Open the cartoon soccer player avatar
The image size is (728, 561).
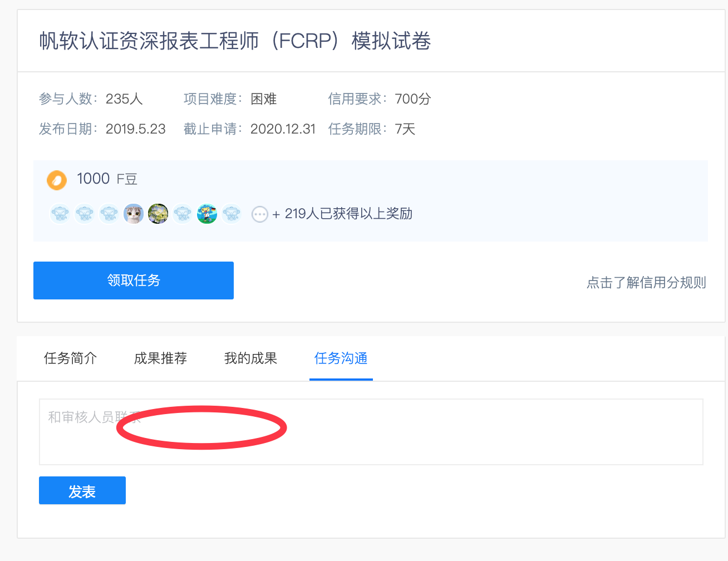pos(207,214)
